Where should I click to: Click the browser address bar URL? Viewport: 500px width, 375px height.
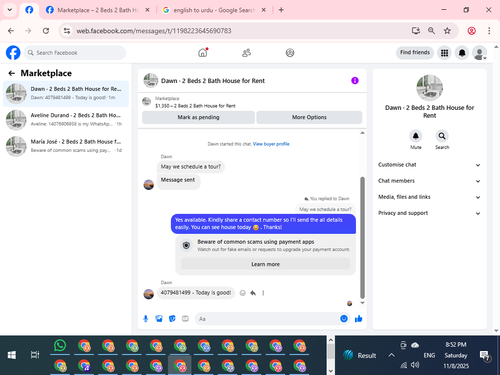point(154,31)
